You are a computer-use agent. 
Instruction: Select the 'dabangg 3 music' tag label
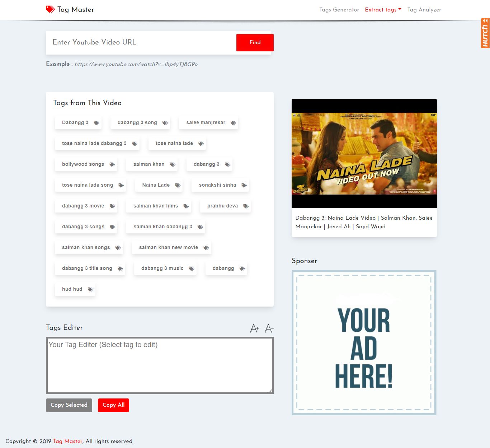[162, 269]
